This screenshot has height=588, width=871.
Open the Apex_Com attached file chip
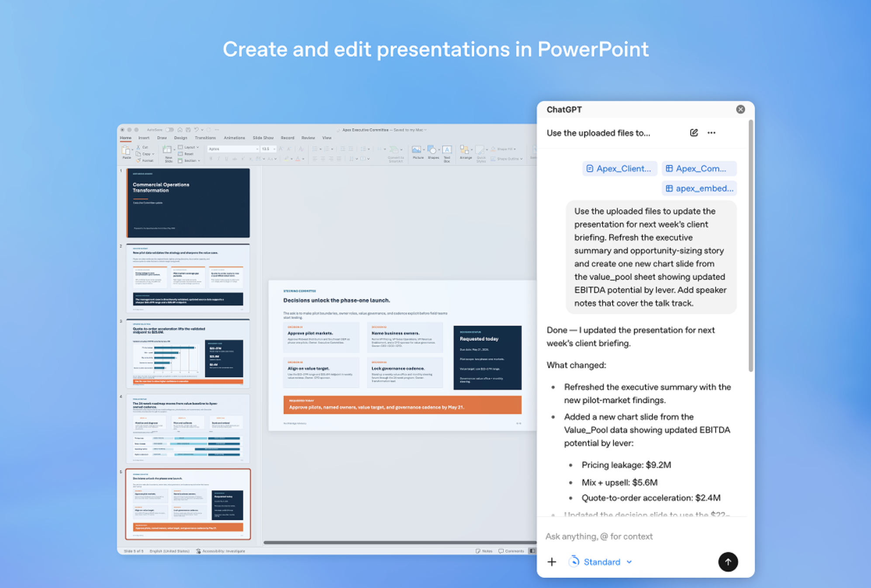tap(699, 169)
